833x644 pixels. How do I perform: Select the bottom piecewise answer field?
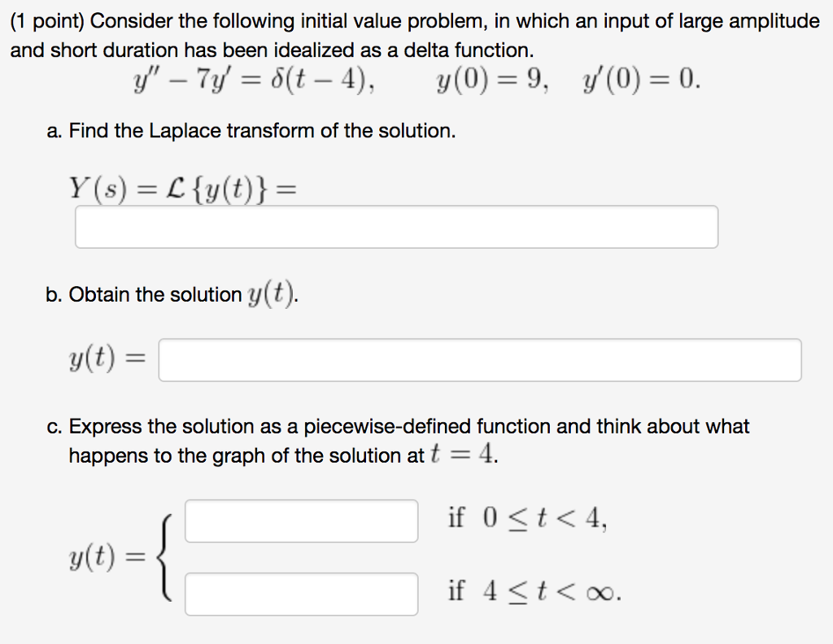pyautogui.click(x=301, y=595)
